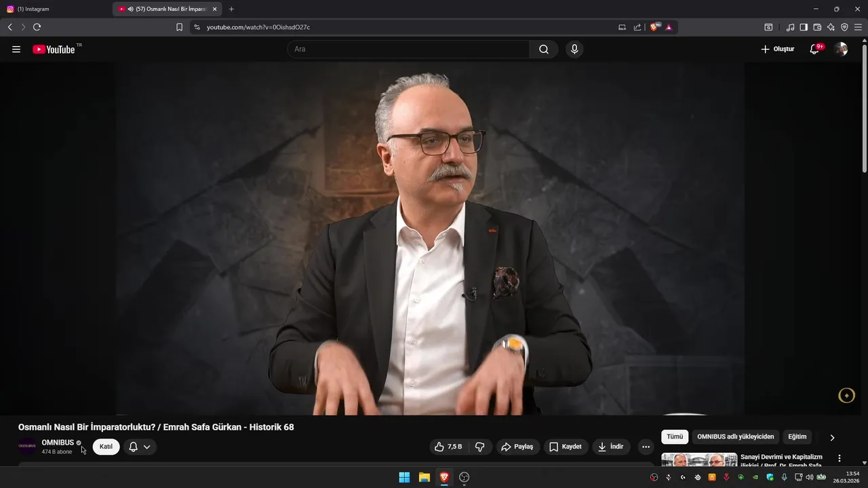Open Sanayi Devrimi video thumbnail
This screenshot has height=488, width=868.
click(x=699, y=460)
